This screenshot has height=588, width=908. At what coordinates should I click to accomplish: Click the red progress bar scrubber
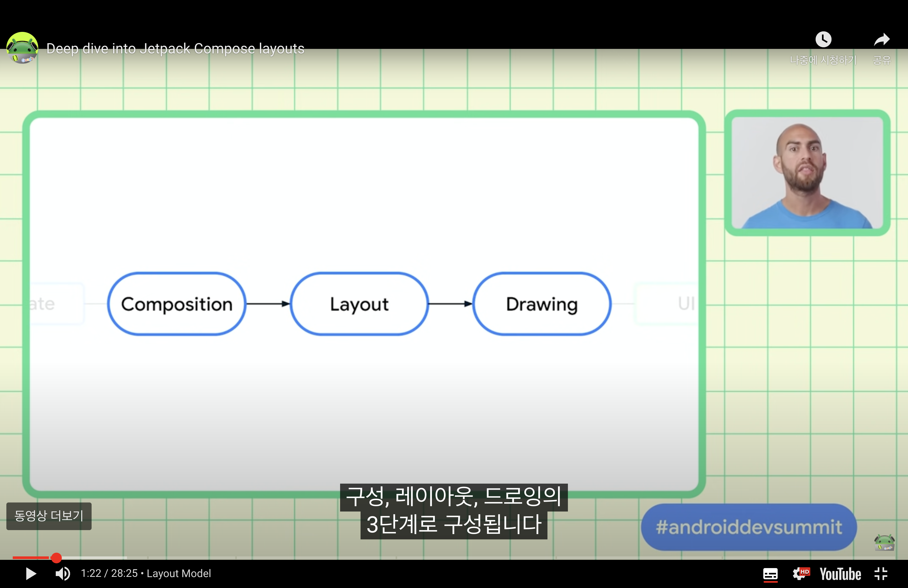pos(57,558)
